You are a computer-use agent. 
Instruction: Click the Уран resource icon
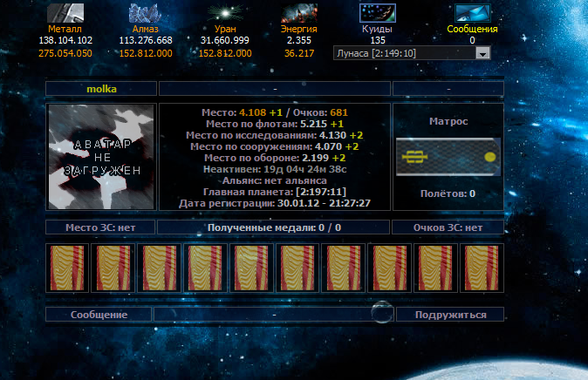tap(225, 12)
